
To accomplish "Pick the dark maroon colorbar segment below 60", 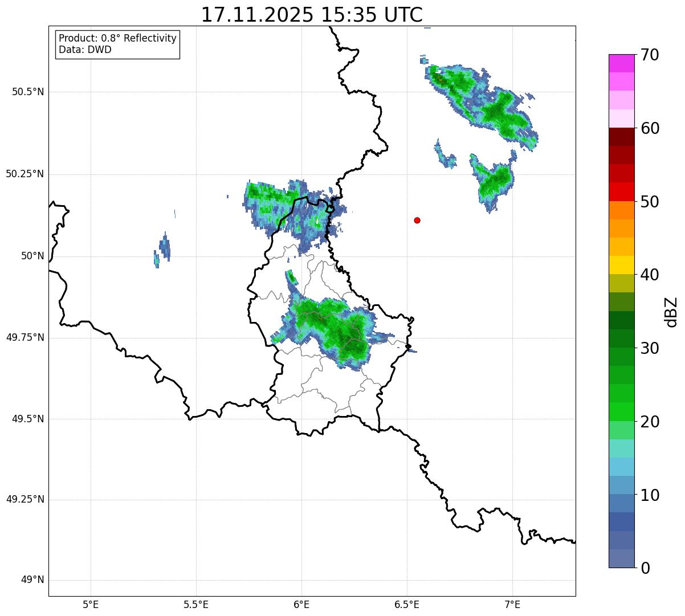I will point(621,137).
